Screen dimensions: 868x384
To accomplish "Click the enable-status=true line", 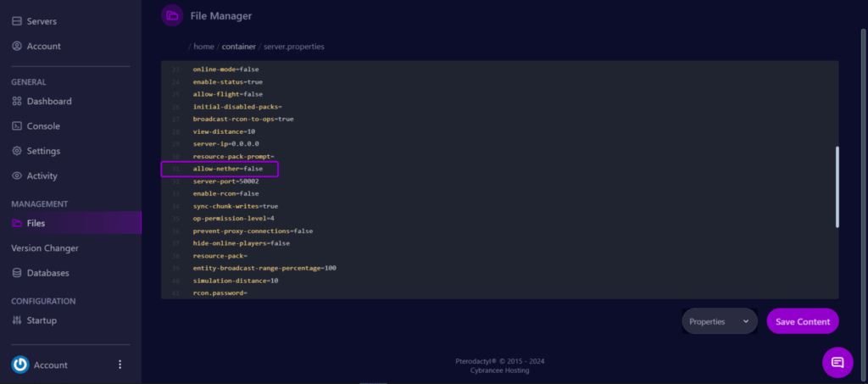I will (x=227, y=82).
